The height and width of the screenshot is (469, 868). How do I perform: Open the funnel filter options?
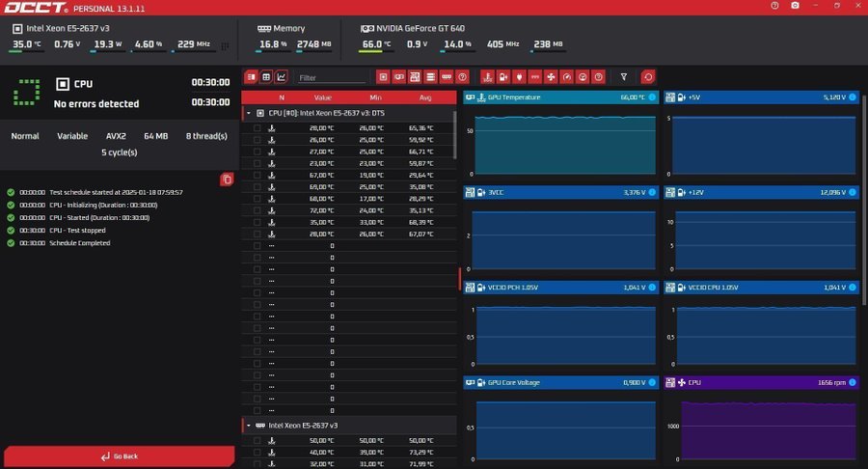[x=624, y=77]
